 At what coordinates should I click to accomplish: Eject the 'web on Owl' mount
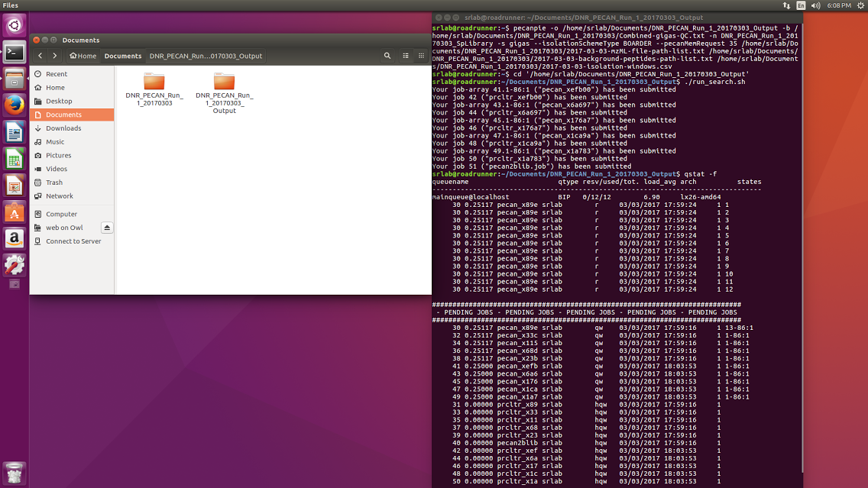click(107, 228)
